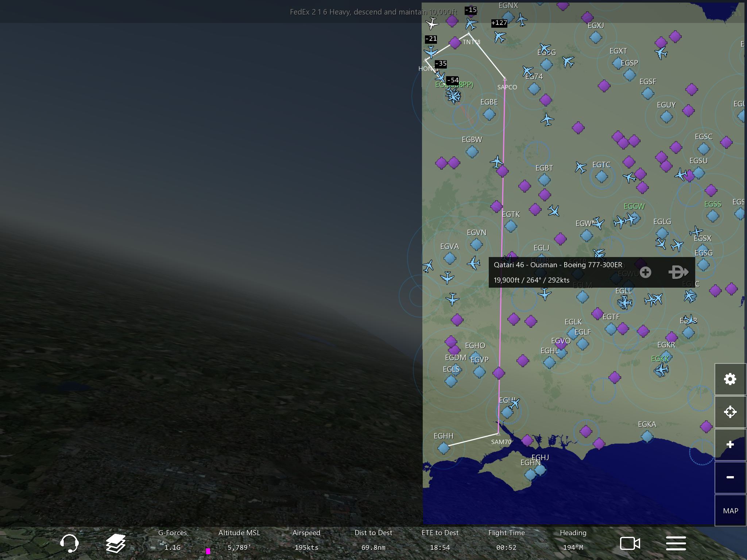Select the SAPCO waypoint label
747x560 pixels.
coord(507,87)
